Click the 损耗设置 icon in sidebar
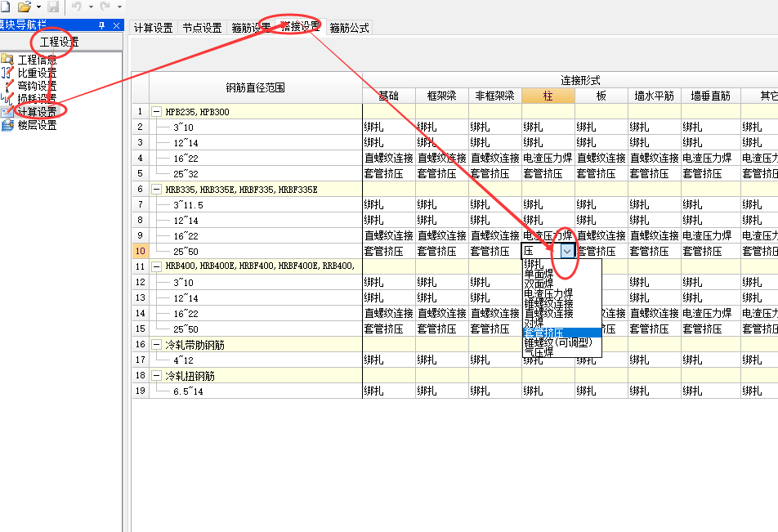 click(x=7, y=98)
